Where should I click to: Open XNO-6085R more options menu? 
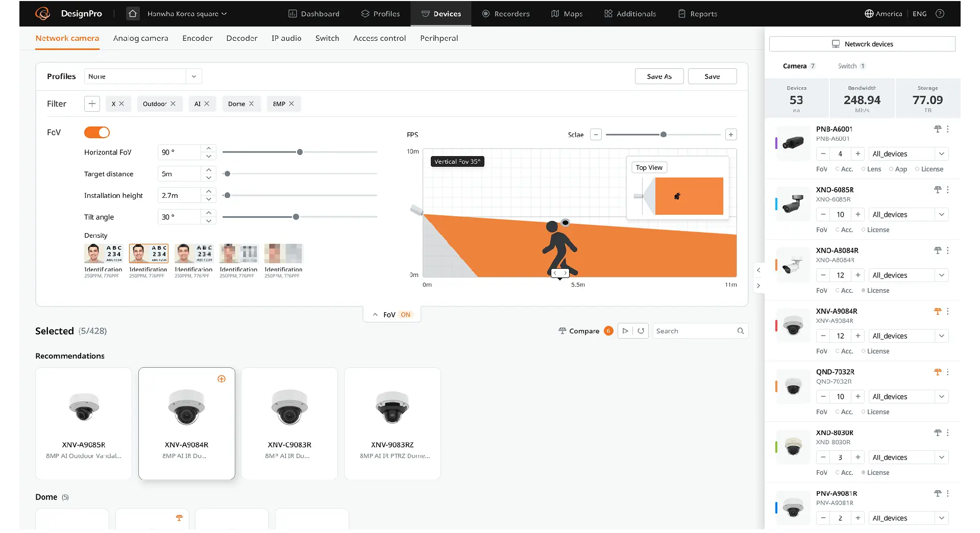pyautogui.click(x=948, y=190)
